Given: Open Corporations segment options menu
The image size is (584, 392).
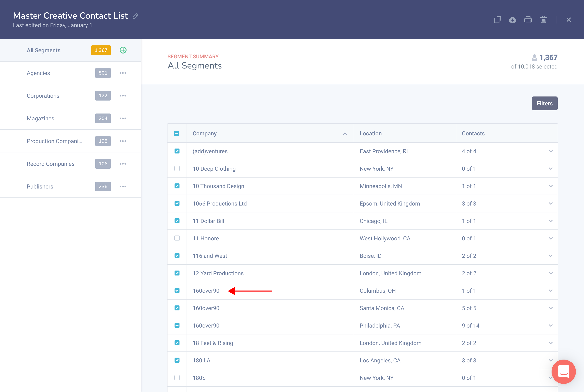Looking at the screenshot, I should 123,96.
